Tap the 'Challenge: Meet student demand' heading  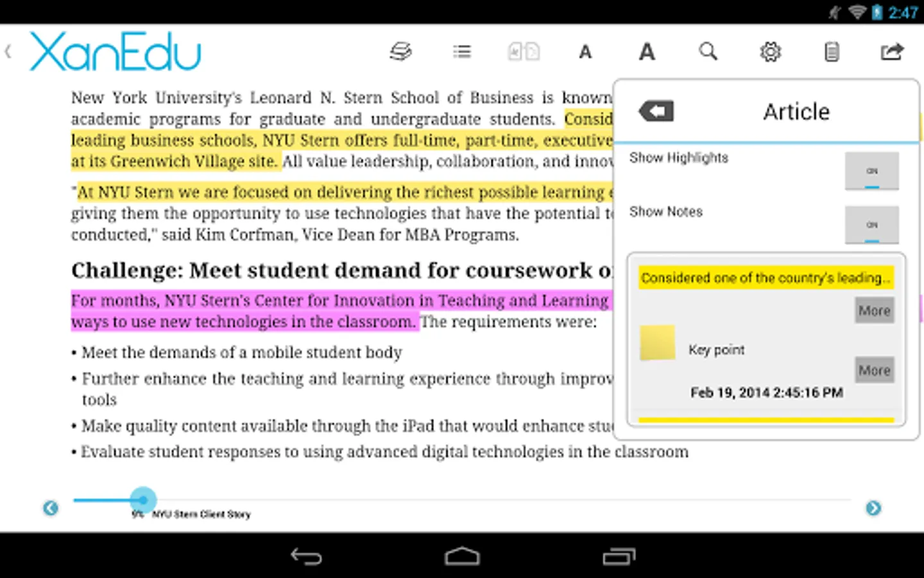click(341, 270)
